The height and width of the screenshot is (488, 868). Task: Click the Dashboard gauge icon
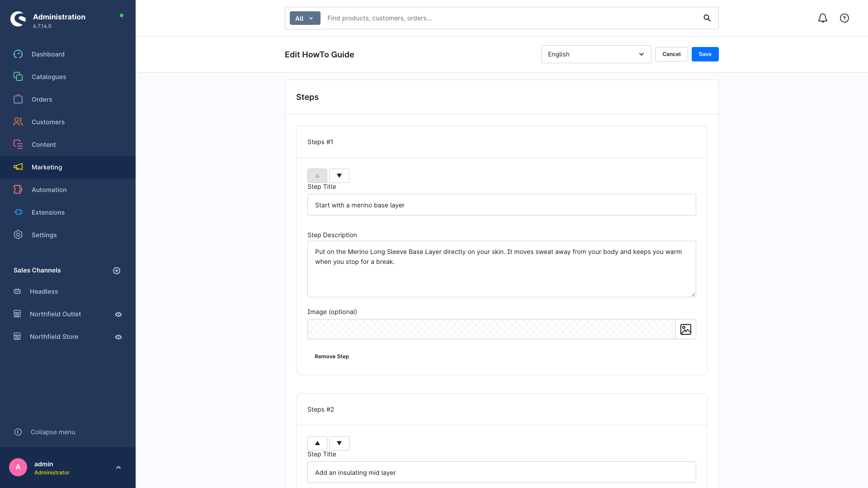(x=18, y=54)
